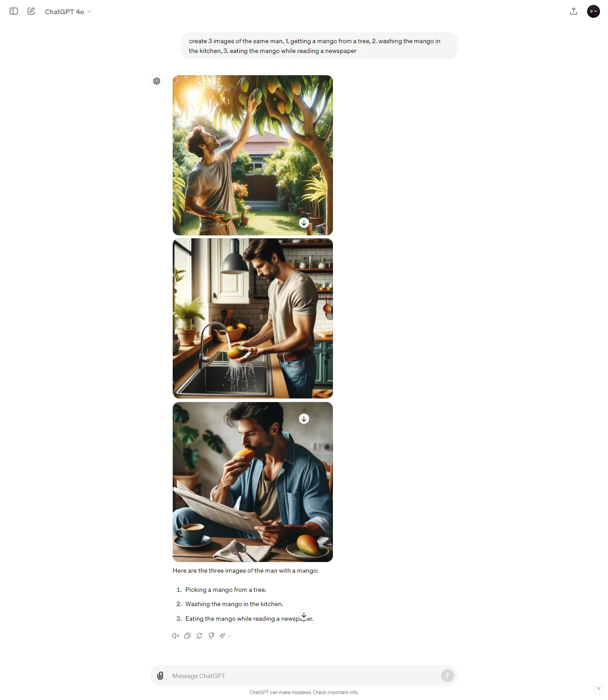Open the man washing mango image
Viewport: 608px width, 700px height.
[253, 318]
